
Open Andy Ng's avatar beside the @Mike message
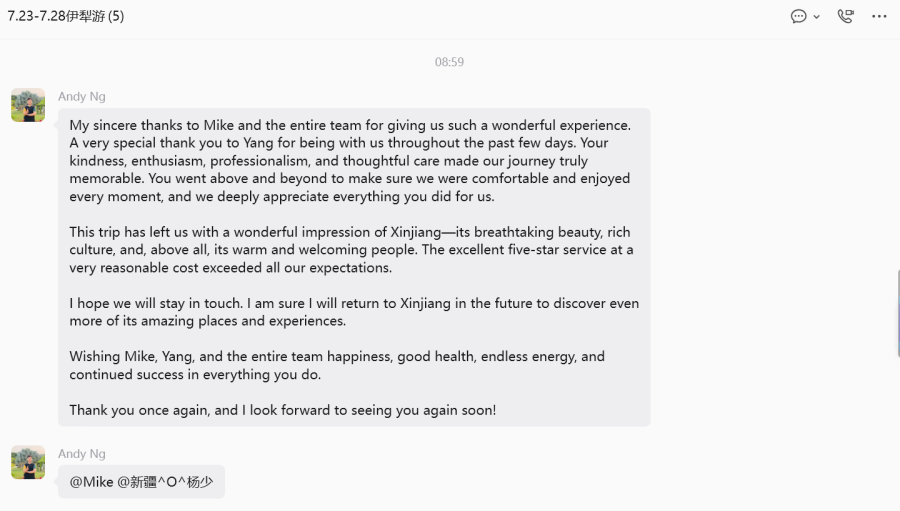(28, 462)
